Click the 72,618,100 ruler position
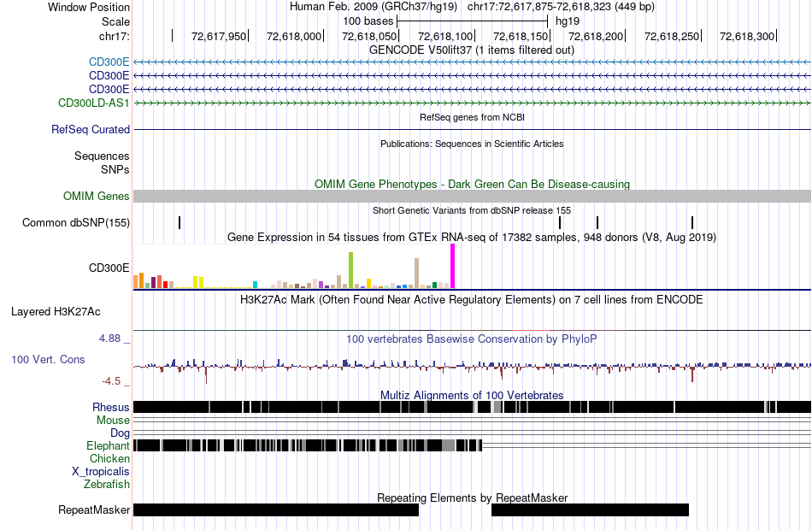812x530 pixels. [445, 36]
